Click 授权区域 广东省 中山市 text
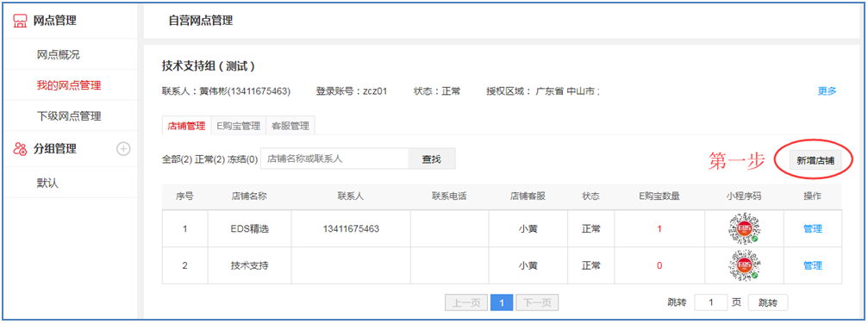The height and width of the screenshot is (324, 868). pos(543,91)
